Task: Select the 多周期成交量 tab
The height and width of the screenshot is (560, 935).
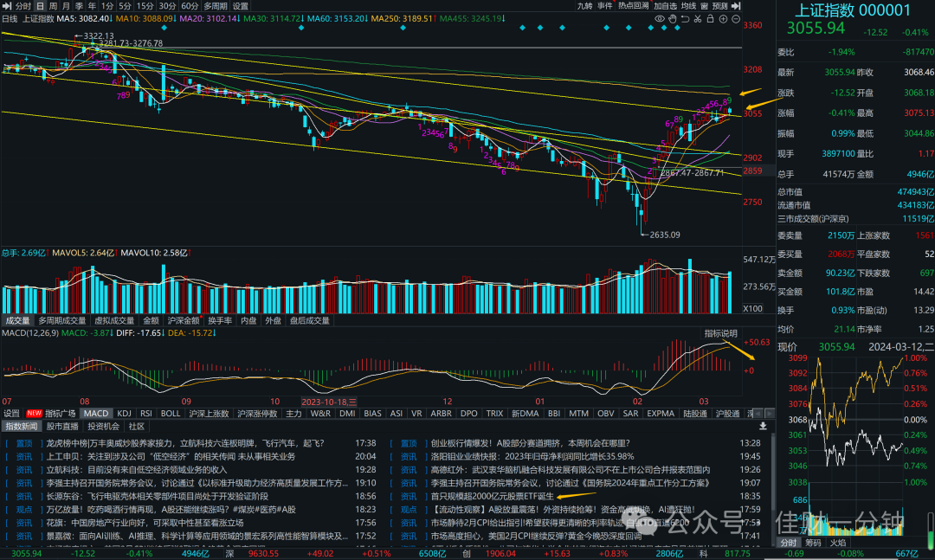Action: tap(62, 320)
